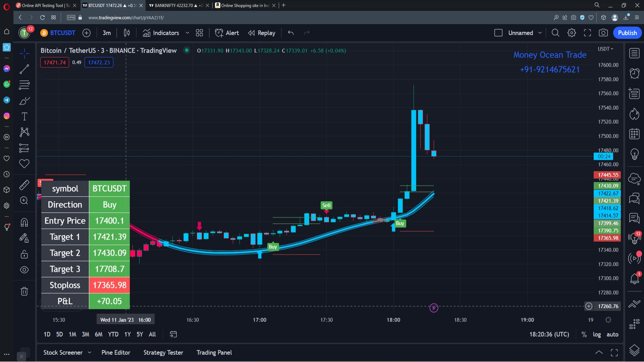Open the USDT currency selector
The image size is (644, 362).
pyautogui.click(x=605, y=49)
